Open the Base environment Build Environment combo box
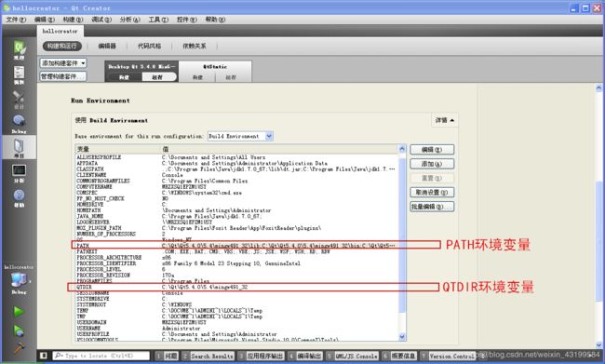 tap(240, 136)
